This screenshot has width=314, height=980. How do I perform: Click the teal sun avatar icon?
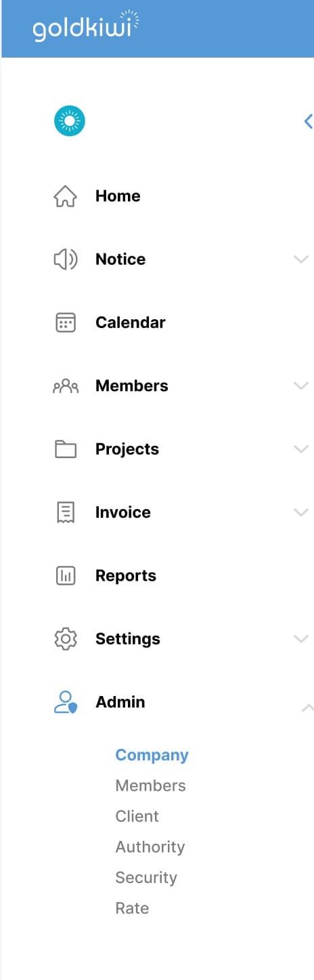pyautogui.click(x=69, y=121)
